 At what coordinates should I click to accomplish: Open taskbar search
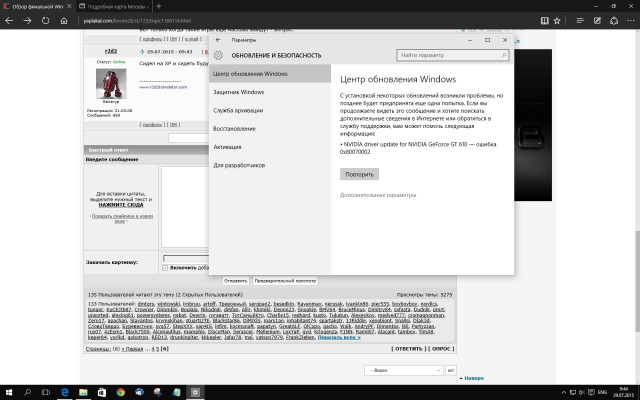click(x=27, y=392)
